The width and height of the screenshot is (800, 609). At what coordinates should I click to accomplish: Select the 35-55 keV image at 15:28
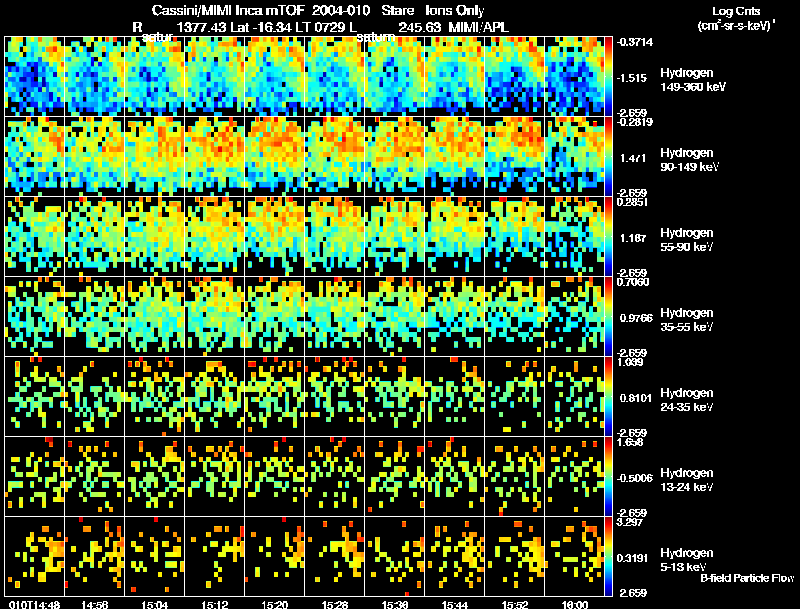click(x=335, y=316)
